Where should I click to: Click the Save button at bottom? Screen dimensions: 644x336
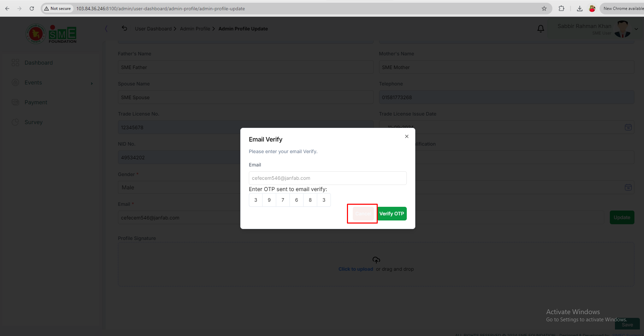tap(627, 324)
